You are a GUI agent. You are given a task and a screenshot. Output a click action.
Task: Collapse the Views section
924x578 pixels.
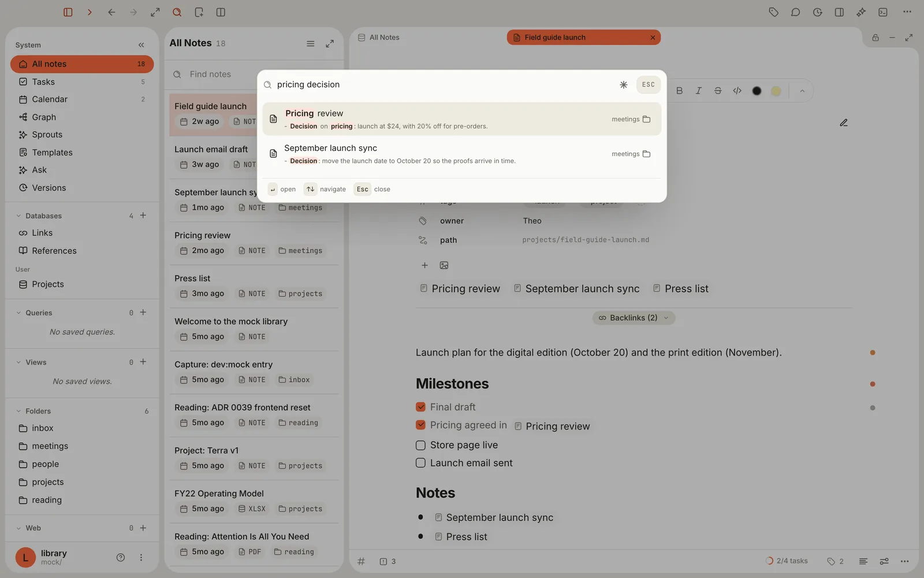pos(18,362)
